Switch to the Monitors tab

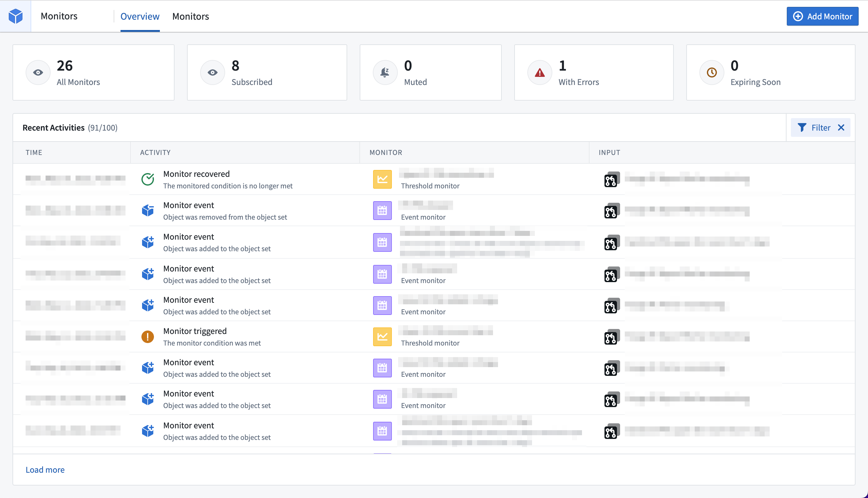coord(190,16)
